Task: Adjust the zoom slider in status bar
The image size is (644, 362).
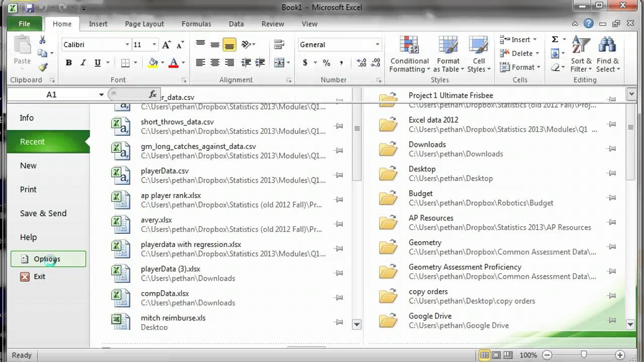Action: coord(584,355)
